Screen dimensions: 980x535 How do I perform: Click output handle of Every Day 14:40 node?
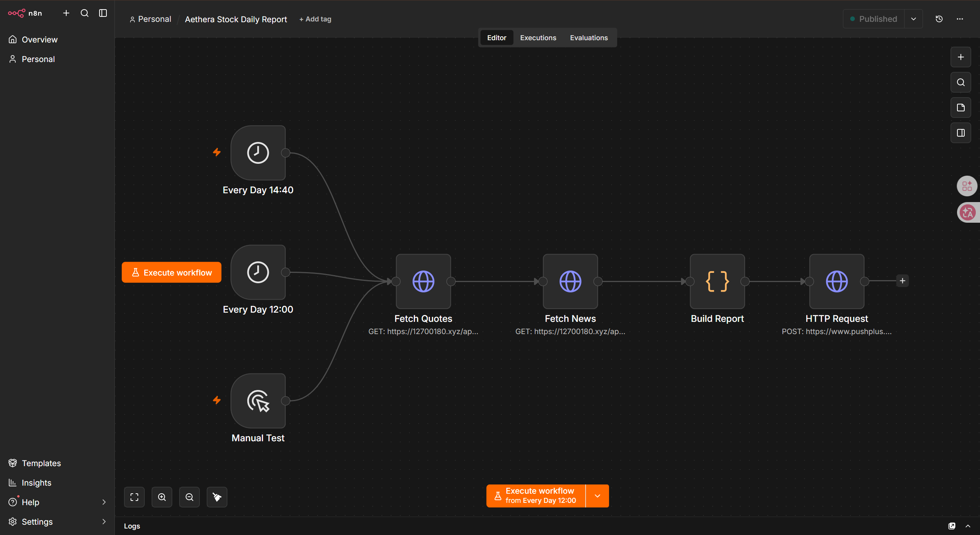(286, 153)
